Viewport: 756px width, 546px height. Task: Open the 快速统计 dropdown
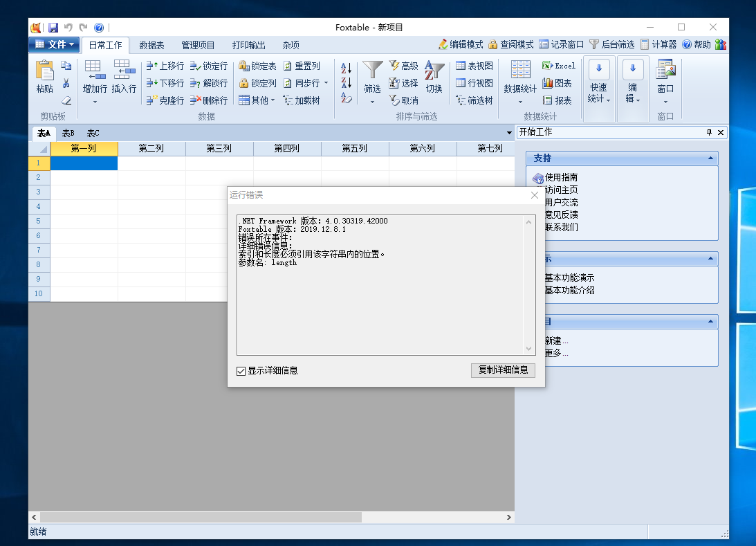tap(599, 89)
